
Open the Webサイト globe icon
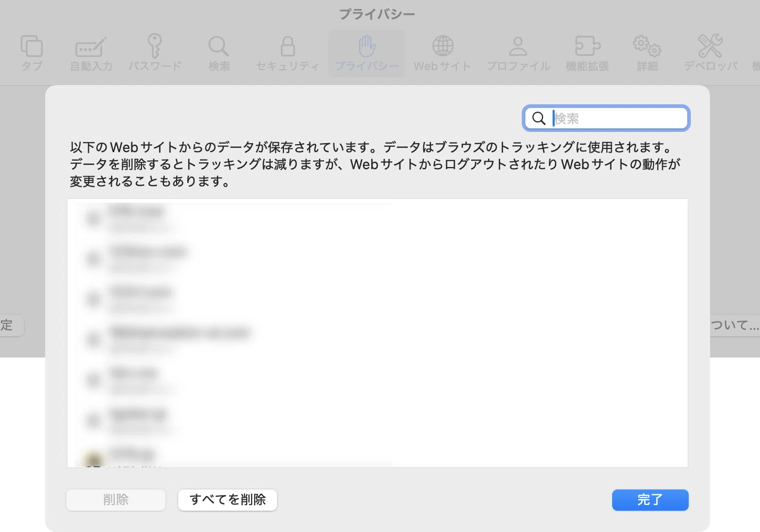(x=442, y=46)
